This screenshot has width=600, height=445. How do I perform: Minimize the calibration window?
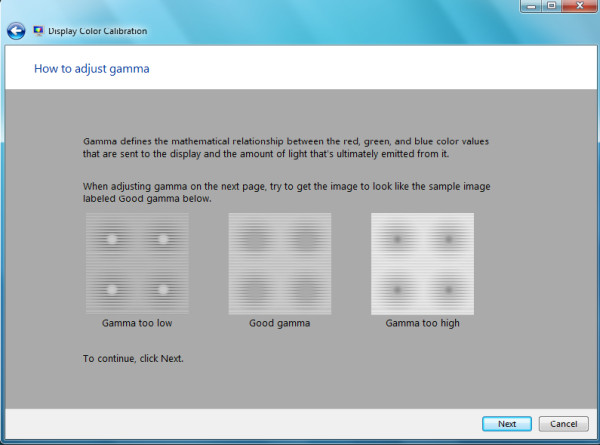point(532,6)
